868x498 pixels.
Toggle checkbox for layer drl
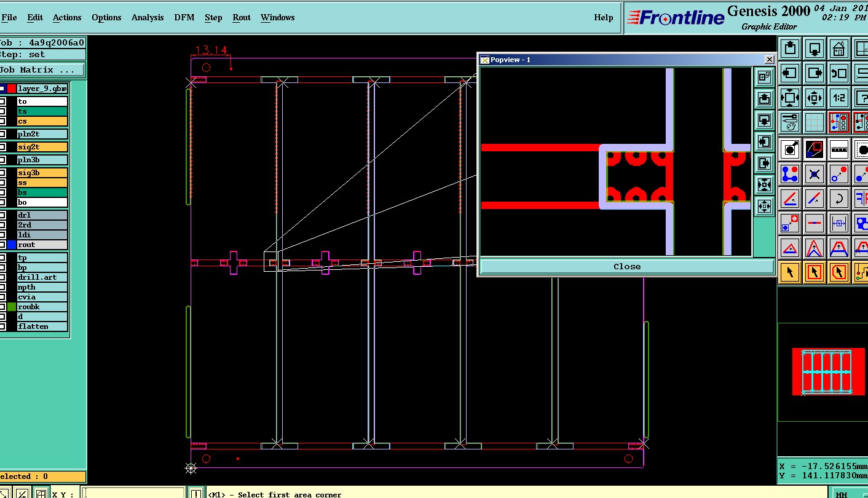(x=2, y=215)
